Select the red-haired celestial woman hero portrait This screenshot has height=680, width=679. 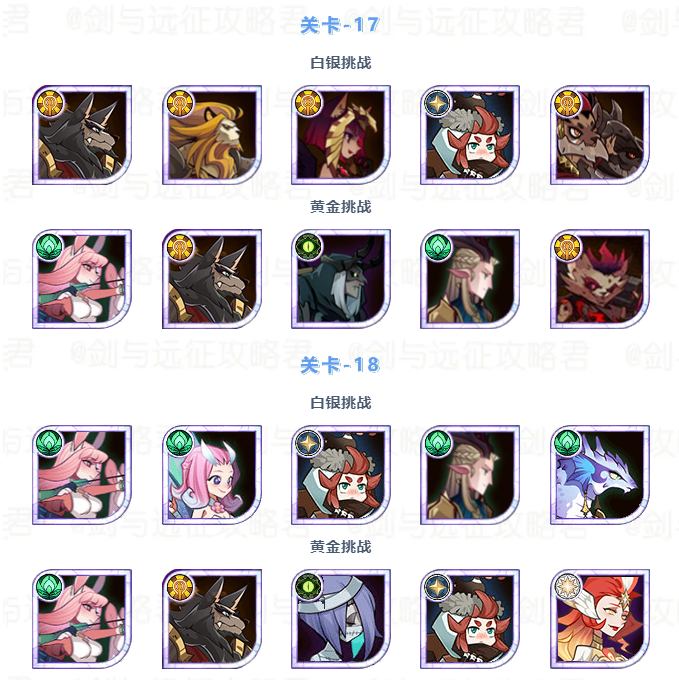[600, 619]
